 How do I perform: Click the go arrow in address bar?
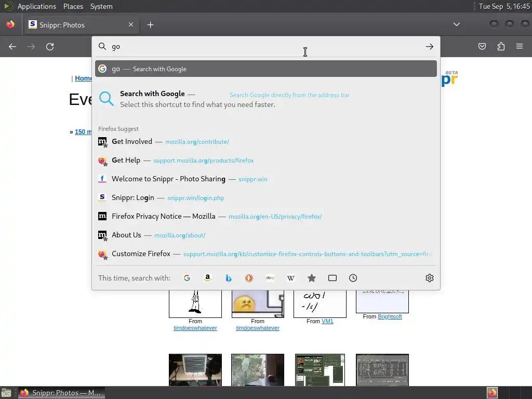click(430, 46)
